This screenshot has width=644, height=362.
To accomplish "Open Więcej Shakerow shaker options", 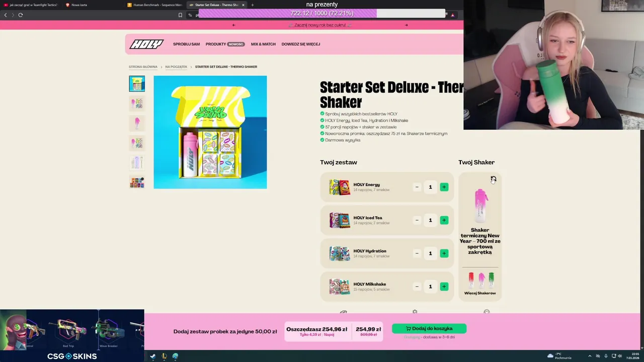I will (480, 284).
